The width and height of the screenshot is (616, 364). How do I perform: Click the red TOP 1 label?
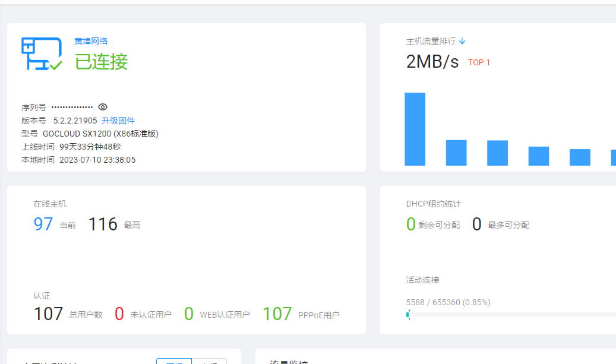[x=479, y=62]
